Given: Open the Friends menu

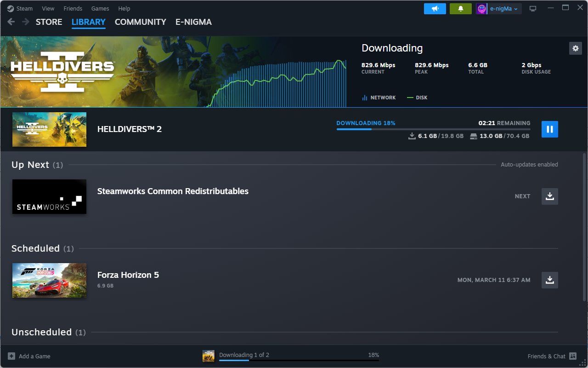Looking at the screenshot, I should [73, 8].
